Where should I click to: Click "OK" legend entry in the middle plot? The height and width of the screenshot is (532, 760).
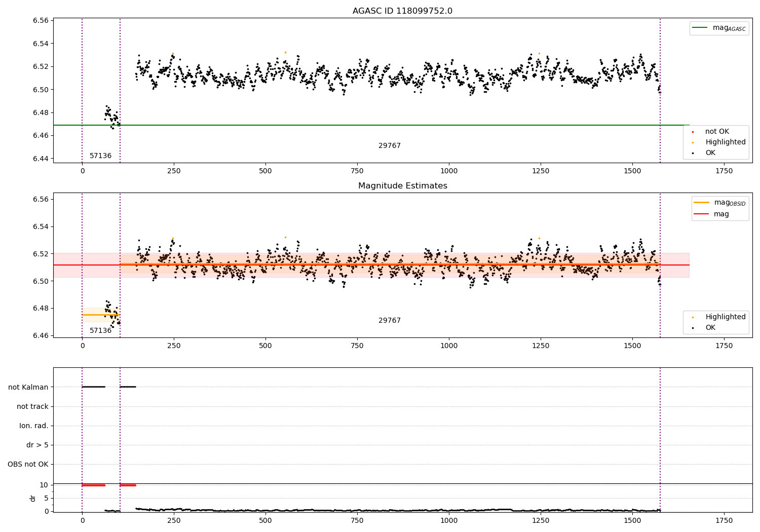[710, 327]
